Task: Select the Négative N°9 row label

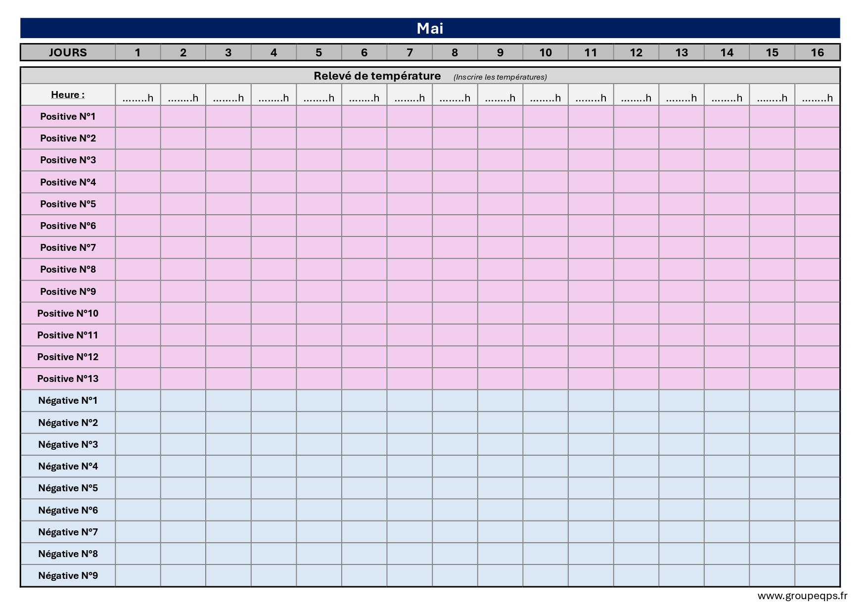Action: tap(68, 576)
